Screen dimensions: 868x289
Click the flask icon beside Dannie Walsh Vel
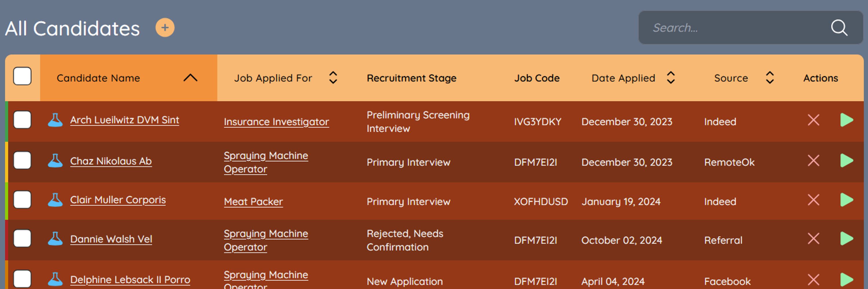pyautogui.click(x=55, y=239)
